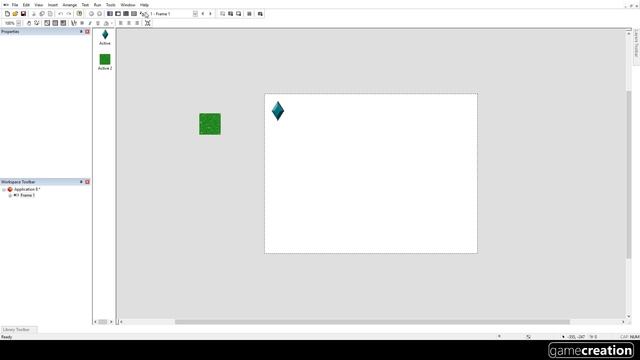This screenshot has height=360, width=640.
Task: Open the Help contents icon
Action: pos(79,14)
